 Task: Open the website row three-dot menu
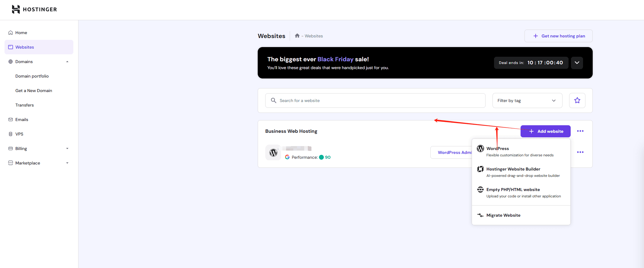[x=580, y=152]
